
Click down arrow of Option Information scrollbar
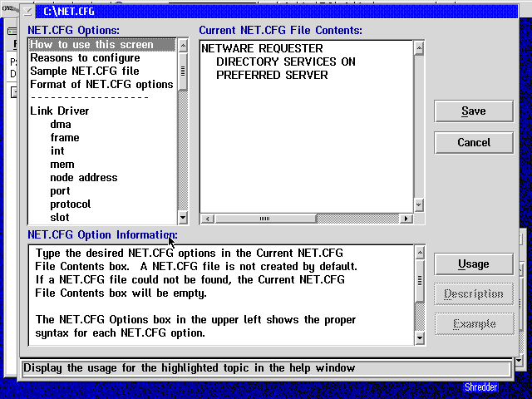pos(420,337)
